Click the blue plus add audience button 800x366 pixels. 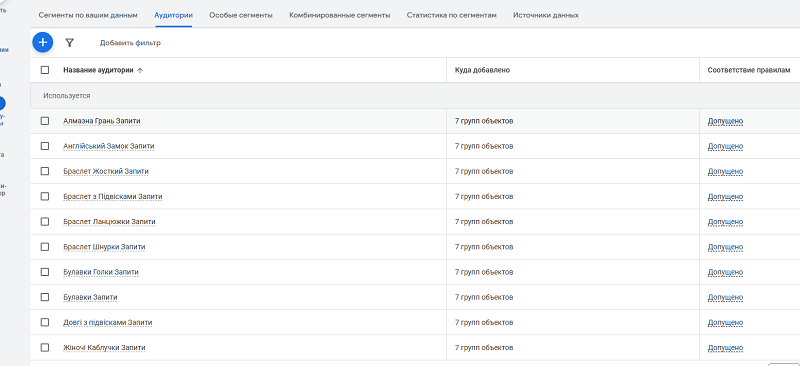(43, 42)
